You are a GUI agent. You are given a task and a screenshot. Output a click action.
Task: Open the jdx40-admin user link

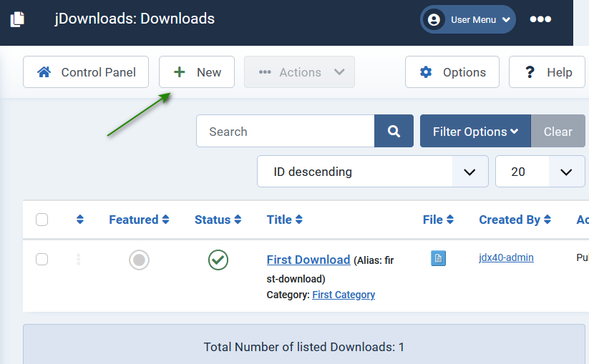(506, 257)
